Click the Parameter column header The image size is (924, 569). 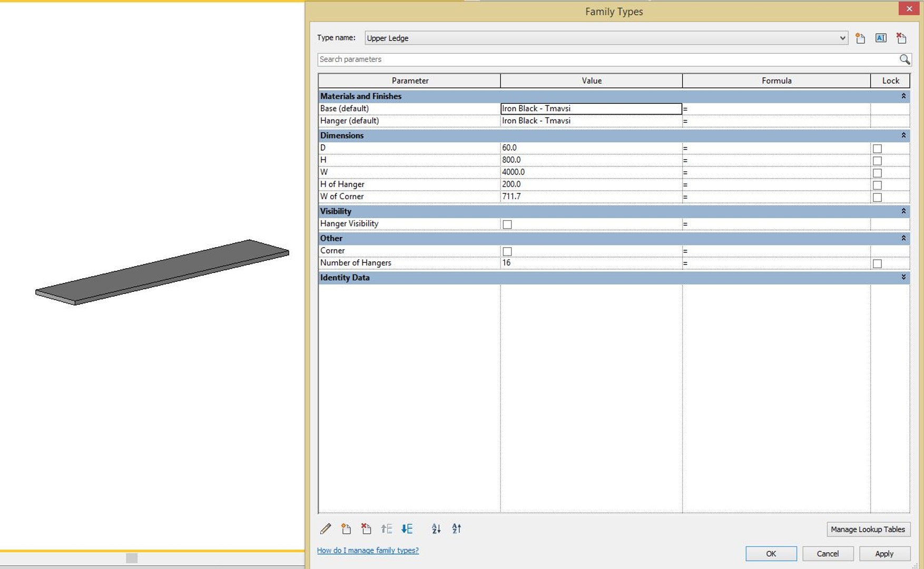pos(410,81)
